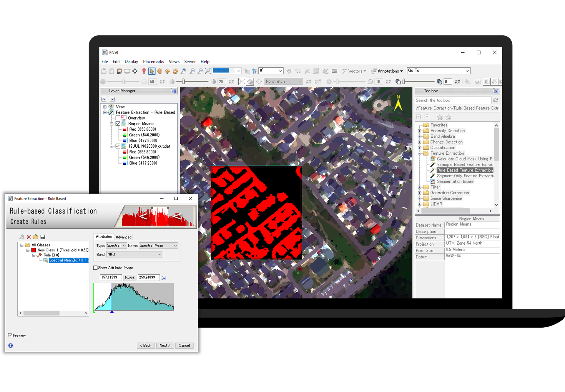Click the Next button
The width and height of the screenshot is (565, 392).
click(x=165, y=346)
